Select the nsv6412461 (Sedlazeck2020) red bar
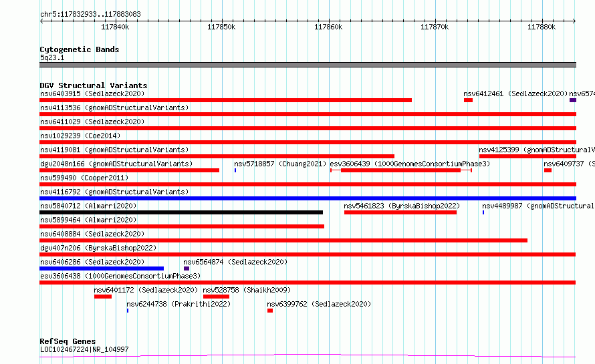This screenshot has width=595, height=364. click(x=468, y=100)
